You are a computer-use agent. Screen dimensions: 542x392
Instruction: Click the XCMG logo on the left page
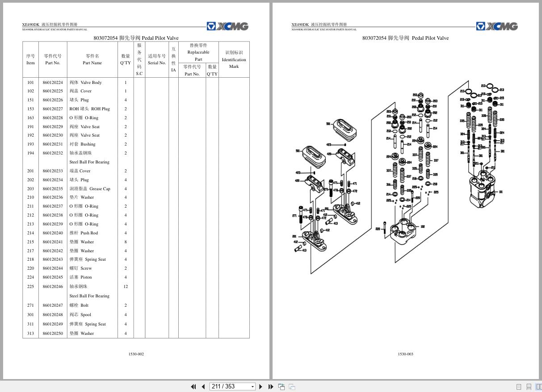(227, 26)
